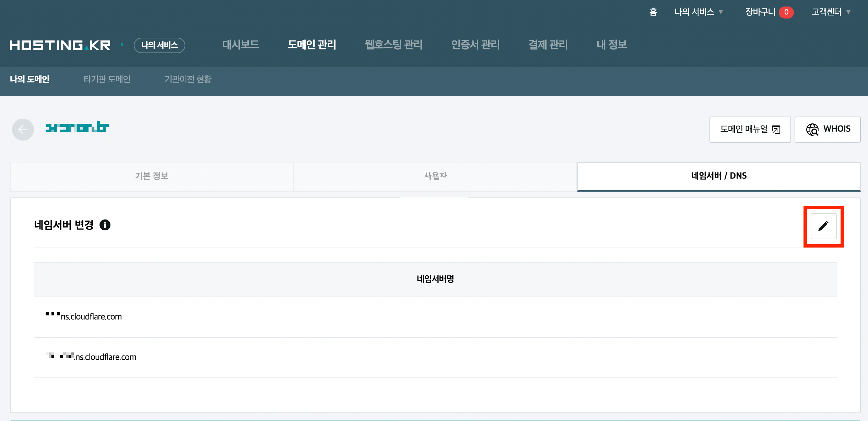This screenshot has width=868, height=421.
Task: Open 대시보드 in main navigation
Action: (x=241, y=45)
